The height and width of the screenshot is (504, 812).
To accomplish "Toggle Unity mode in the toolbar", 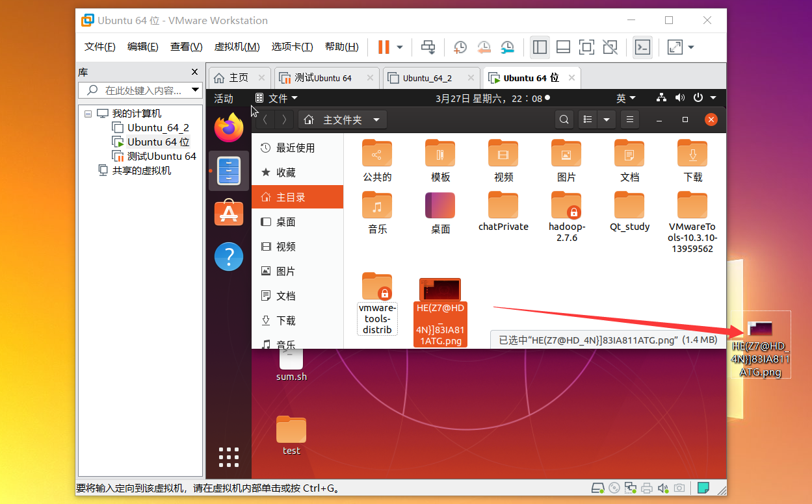I will click(x=610, y=47).
